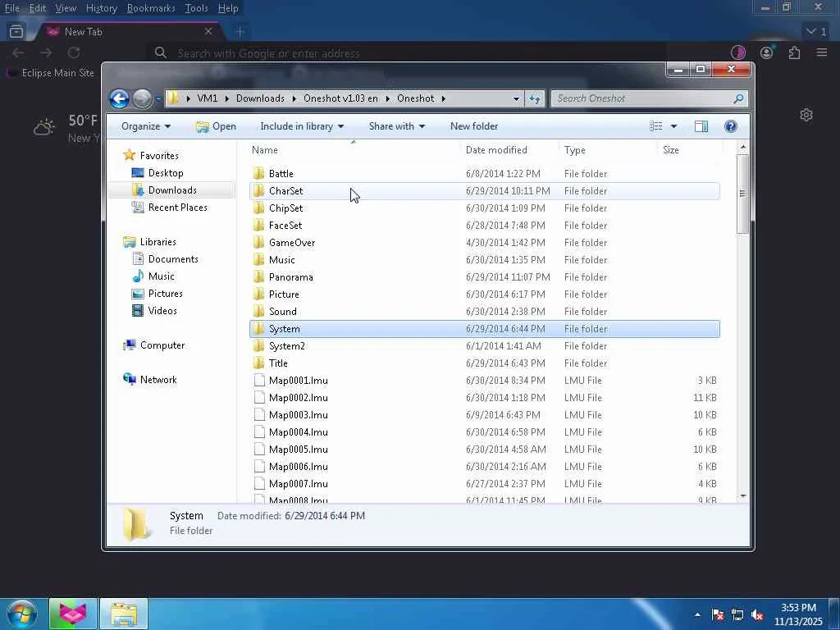Click Oneshot v1.03 en breadcrumb
Viewport: 840px width, 630px height.
point(340,98)
